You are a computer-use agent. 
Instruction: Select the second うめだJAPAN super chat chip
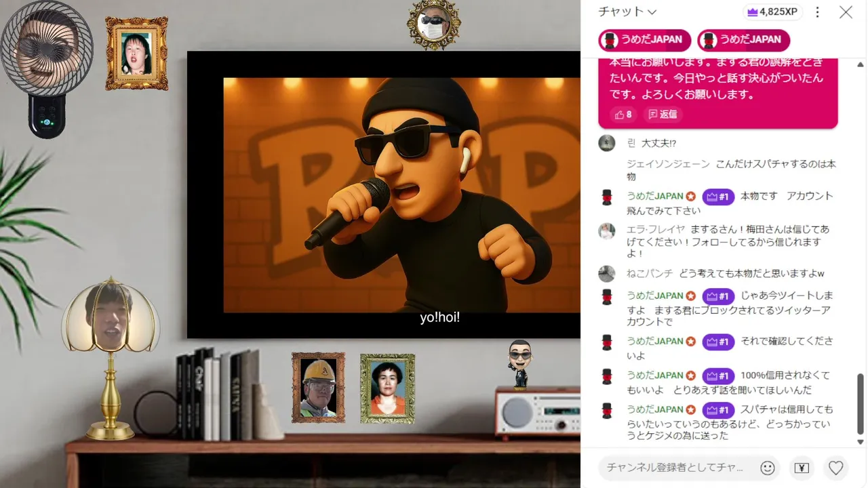(744, 40)
